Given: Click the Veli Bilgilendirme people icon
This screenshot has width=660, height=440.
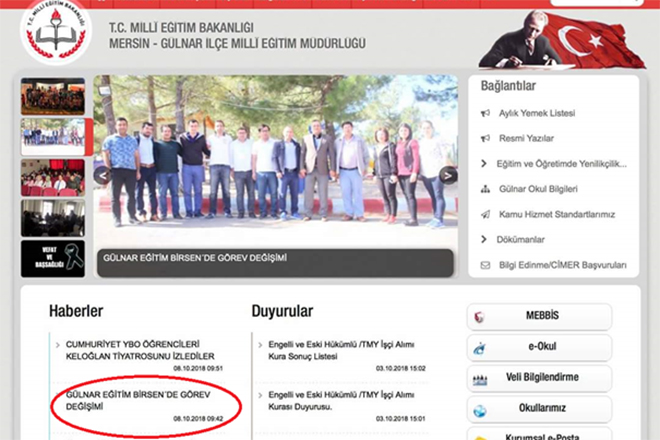Looking at the screenshot, I should tap(480, 380).
